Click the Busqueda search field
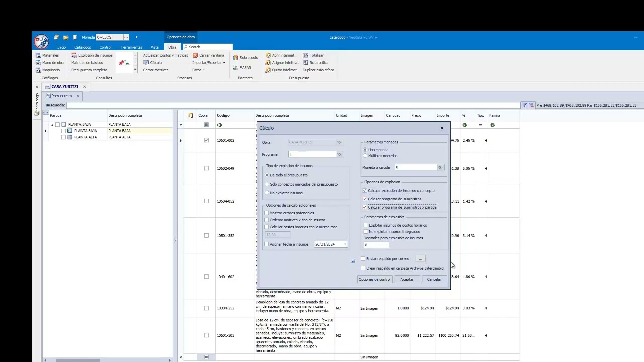Image resolution: width=644 pixels, height=362 pixels. click(x=293, y=105)
